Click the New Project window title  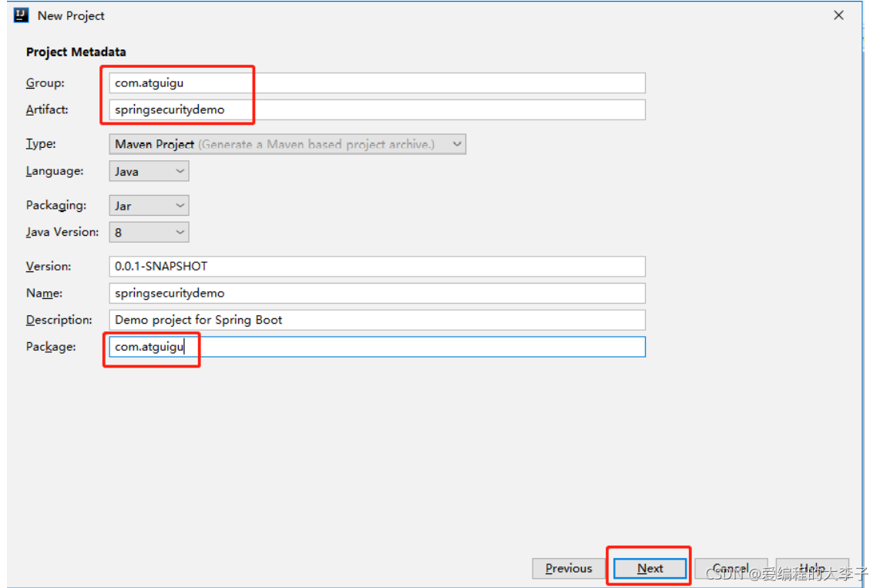click(71, 15)
